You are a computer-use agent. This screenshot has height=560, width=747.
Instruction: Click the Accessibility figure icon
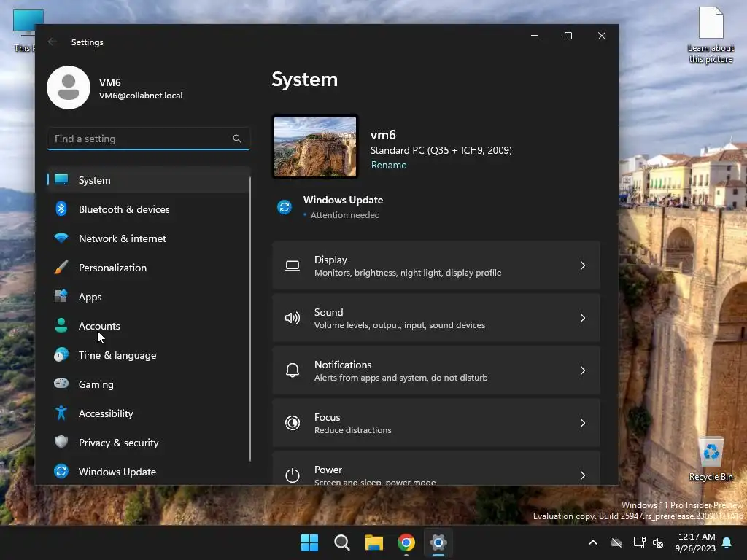(x=61, y=413)
